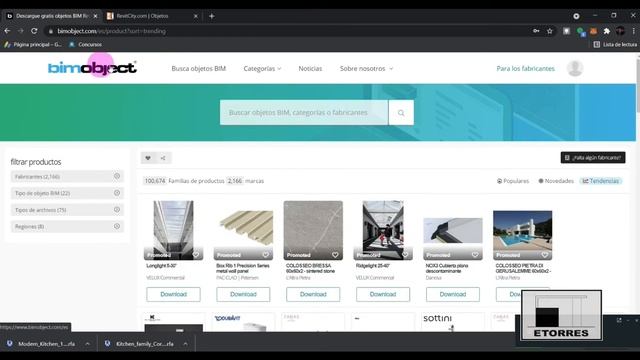Click the PAC-CLAD Petersen manufacturer text

(237, 278)
